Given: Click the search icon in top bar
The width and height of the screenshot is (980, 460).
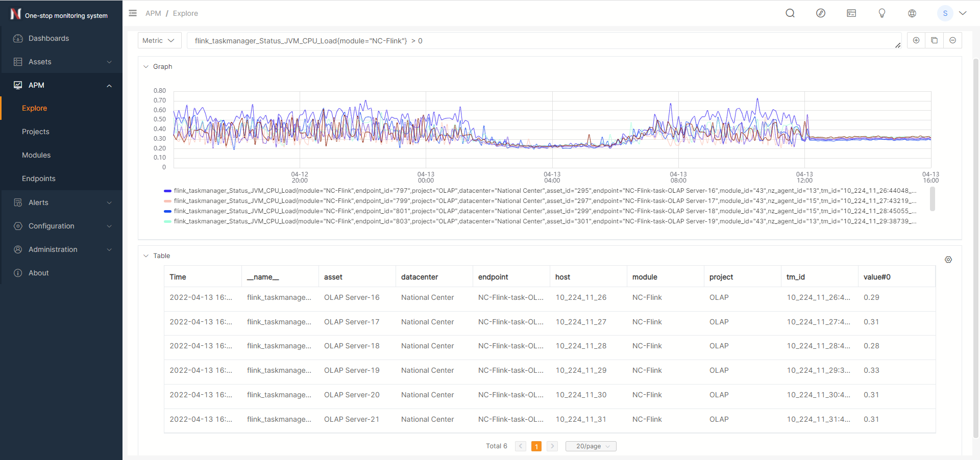Looking at the screenshot, I should [790, 13].
